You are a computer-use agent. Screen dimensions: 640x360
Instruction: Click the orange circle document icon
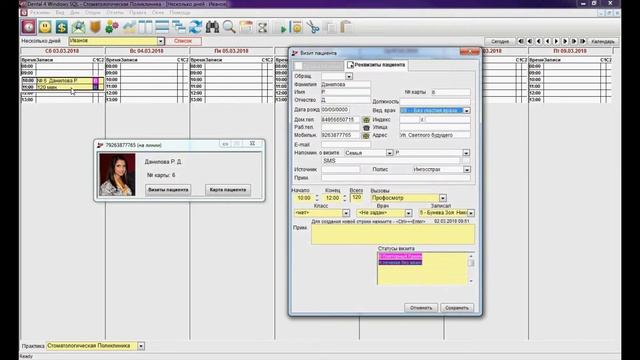(297, 27)
